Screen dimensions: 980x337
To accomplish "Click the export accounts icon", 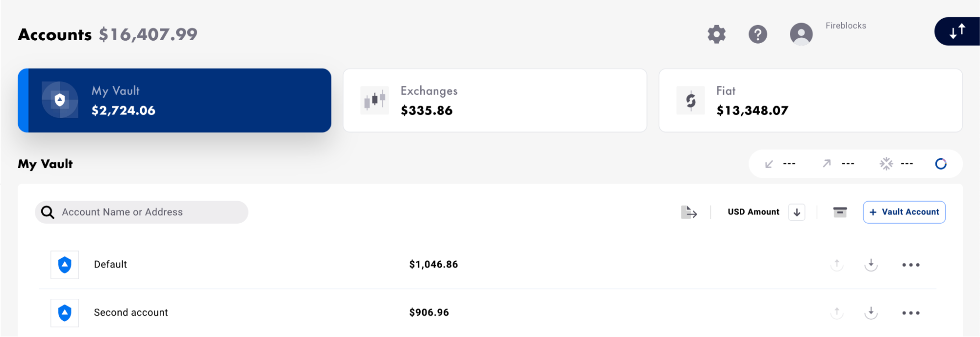I will (689, 212).
